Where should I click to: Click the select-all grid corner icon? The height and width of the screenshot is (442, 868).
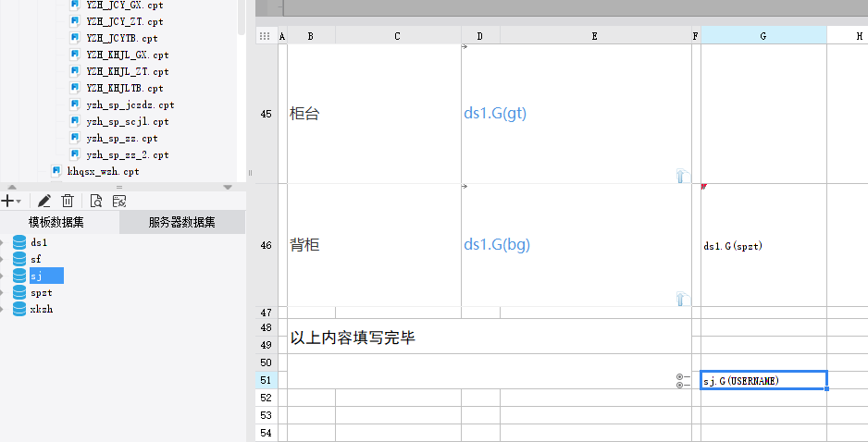[x=265, y=36]
